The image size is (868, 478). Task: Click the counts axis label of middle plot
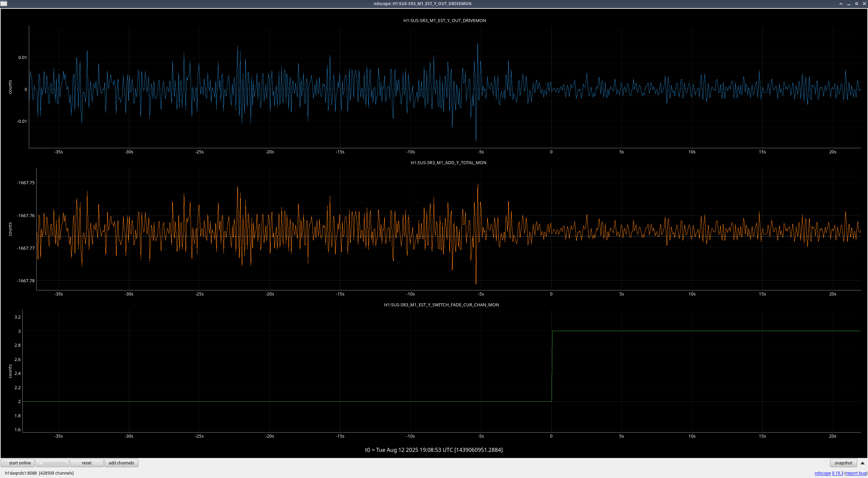click(10, 229)
